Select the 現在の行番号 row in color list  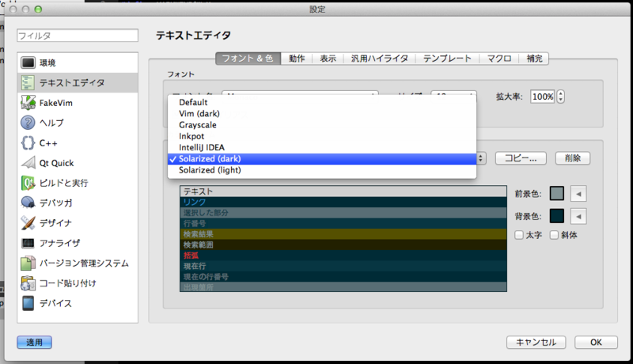pyautogui.click(x=343, y=277)
